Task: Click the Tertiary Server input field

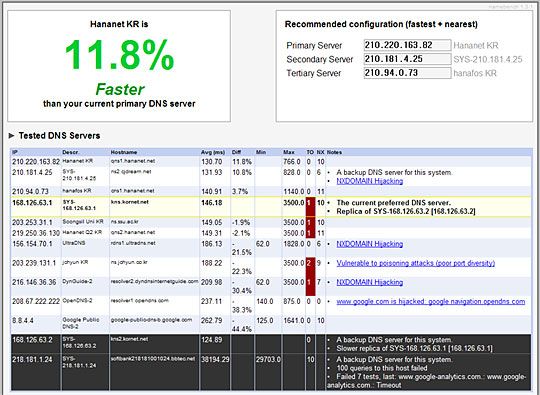Action: (x=407, y=73)
